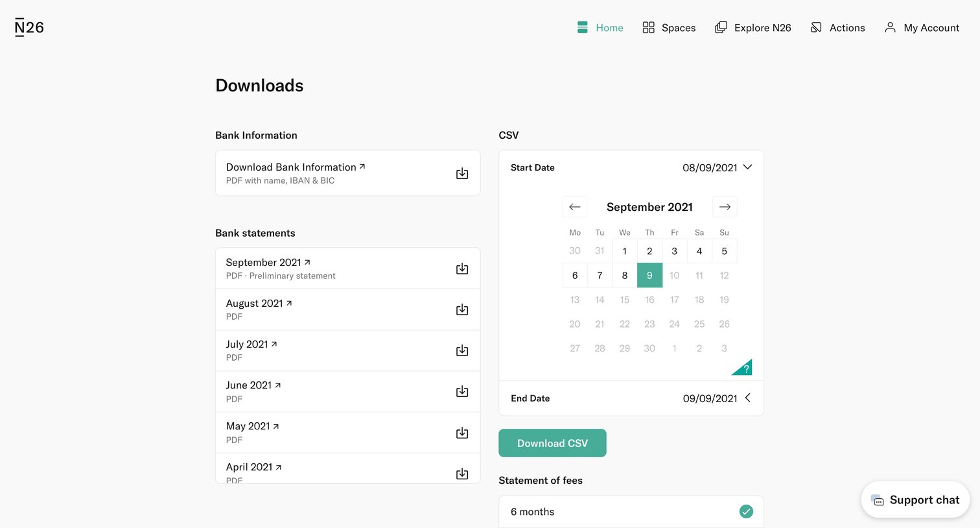Open the Actions menu

(838, 27)
